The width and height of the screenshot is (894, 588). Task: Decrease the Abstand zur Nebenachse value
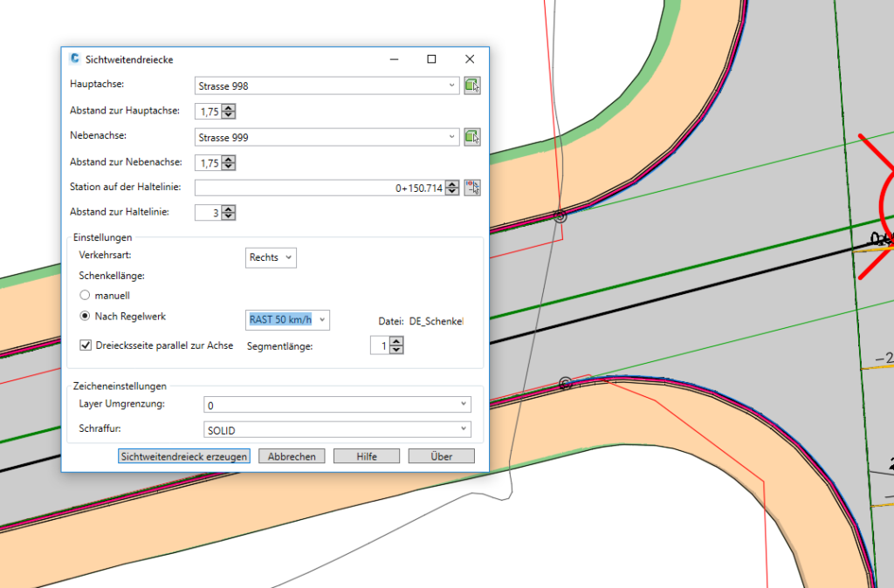(229, 167)
